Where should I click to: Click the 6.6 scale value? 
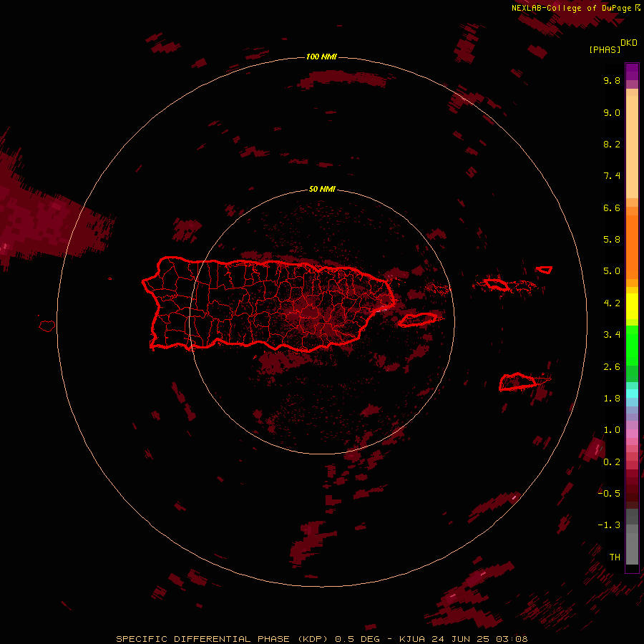(612, 208)
